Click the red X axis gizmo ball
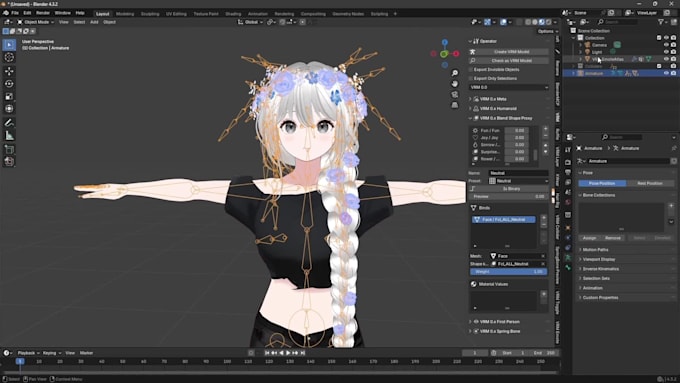680x383 pixels. [x=456, y=53]
